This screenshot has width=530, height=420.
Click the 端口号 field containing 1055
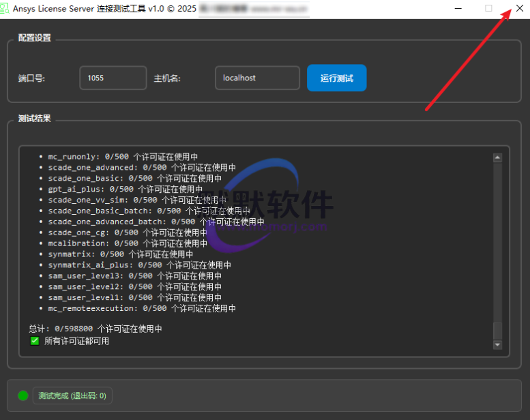click(113, 78)
